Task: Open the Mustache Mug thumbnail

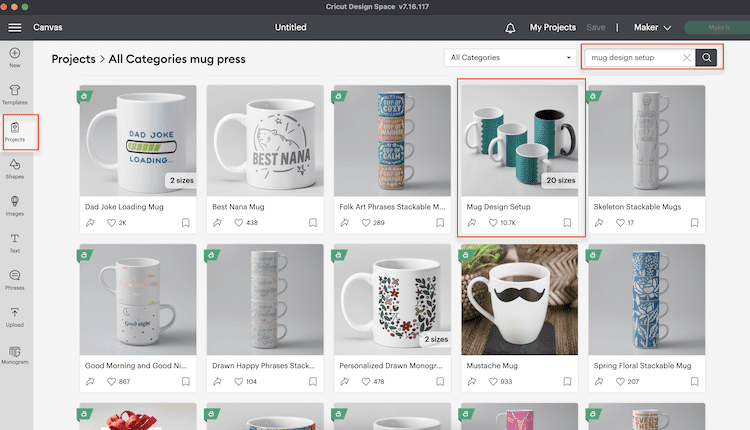Action: click(x=519, y=299)
